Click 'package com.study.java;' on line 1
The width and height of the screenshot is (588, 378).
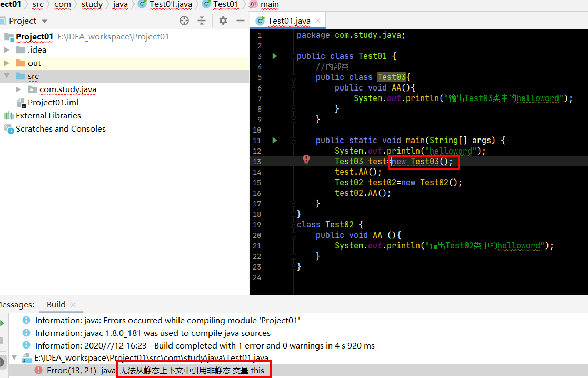351,35
